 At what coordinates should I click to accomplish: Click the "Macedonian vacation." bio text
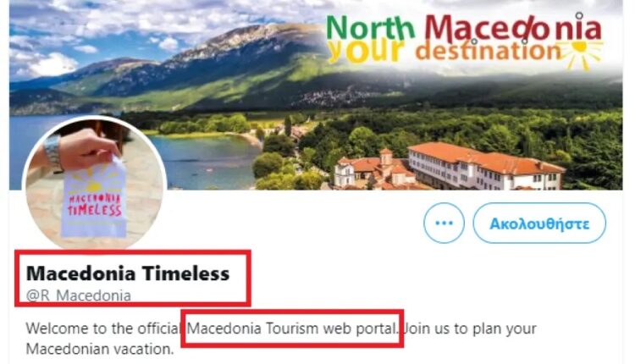pyautogui.click(x=100, y=349)
